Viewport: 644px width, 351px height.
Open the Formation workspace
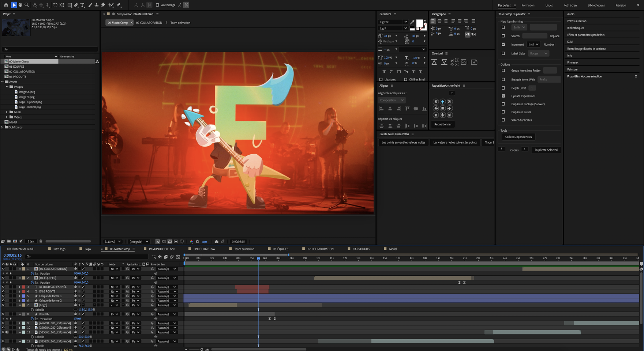[528, 5]
